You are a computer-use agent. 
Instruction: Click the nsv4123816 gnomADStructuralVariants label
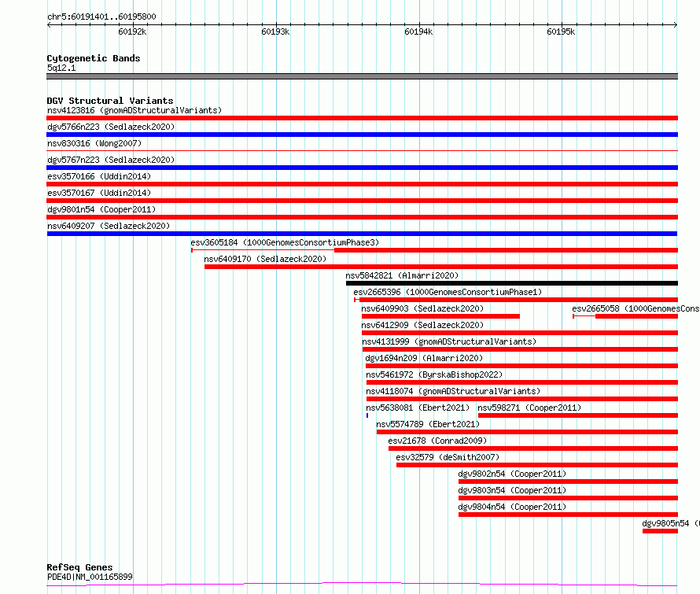click(134, 110)
